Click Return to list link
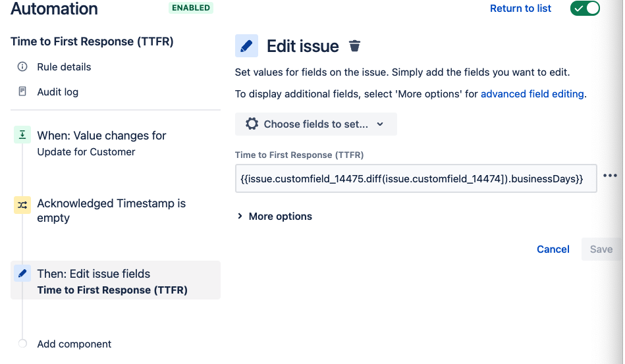The image size is (625, 364). [x=520, y=9]
